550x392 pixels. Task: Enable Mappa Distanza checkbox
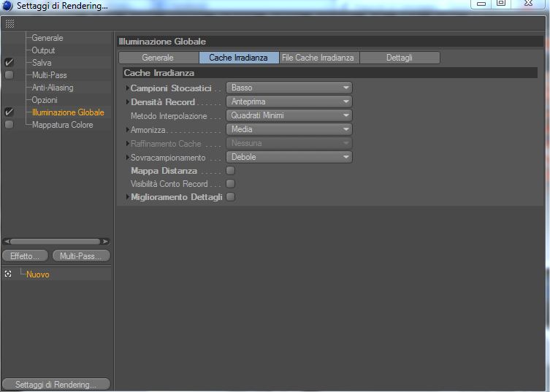231,171
